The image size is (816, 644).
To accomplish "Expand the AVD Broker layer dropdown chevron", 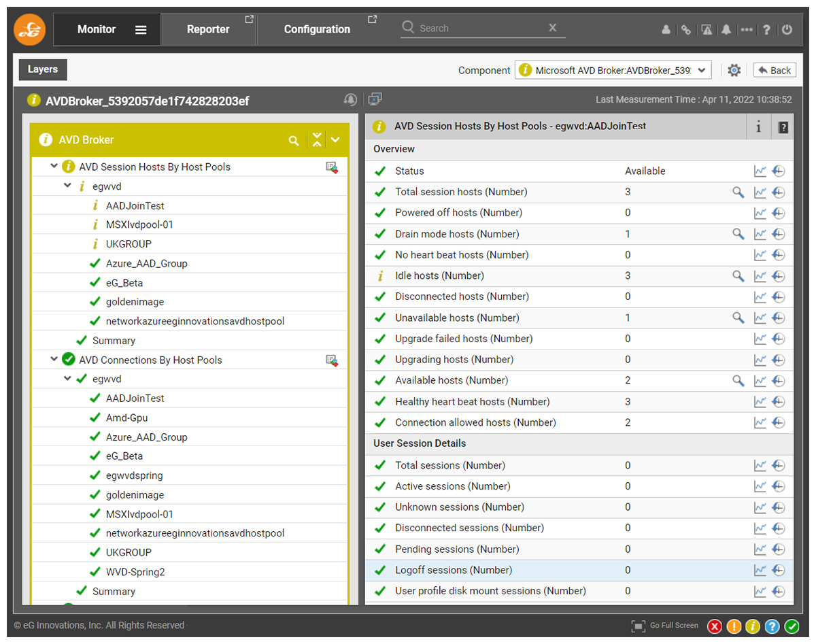I will 335,140.
